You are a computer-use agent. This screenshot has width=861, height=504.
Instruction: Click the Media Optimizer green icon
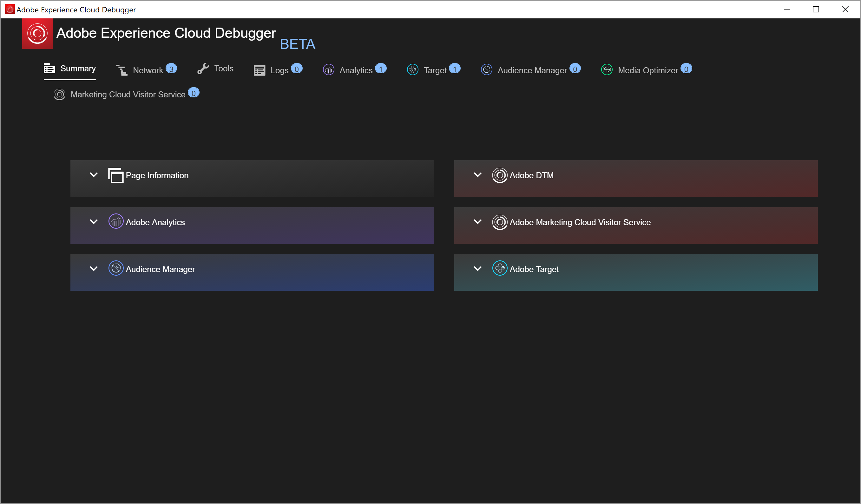click(x=607, y=70)
